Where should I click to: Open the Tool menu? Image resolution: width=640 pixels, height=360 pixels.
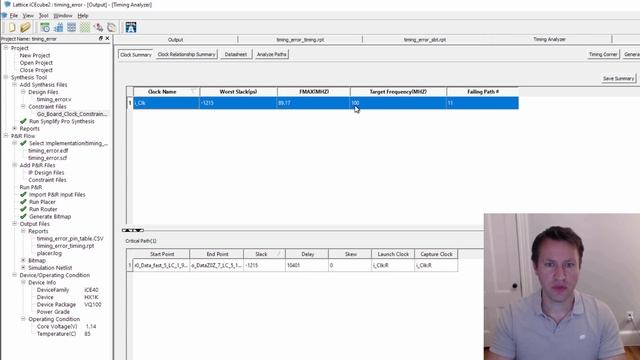pos(43,16)
